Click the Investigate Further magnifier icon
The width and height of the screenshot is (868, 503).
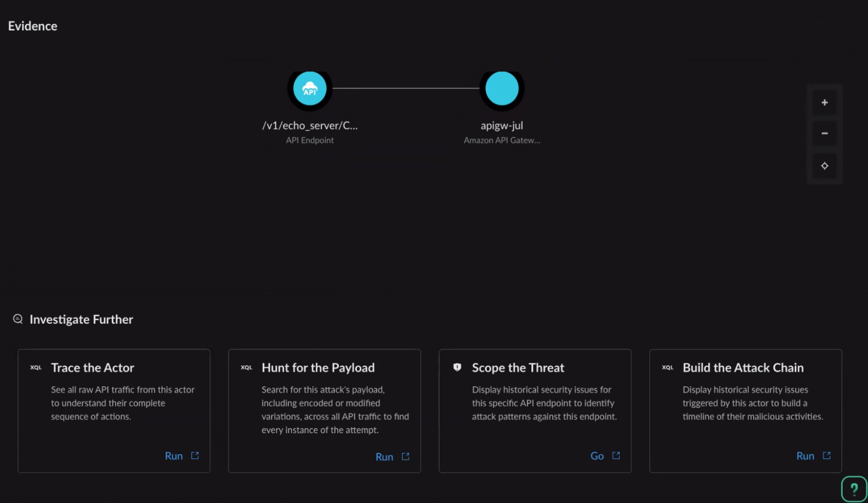(x=18, y=319)
